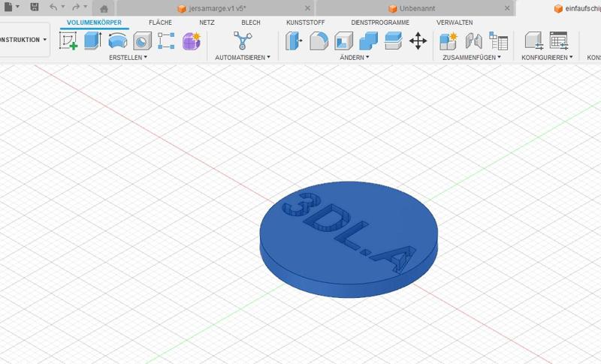The image size is (601, 364).
Task: Select the Move/Copy arrows icon
Action: [418, 41]
